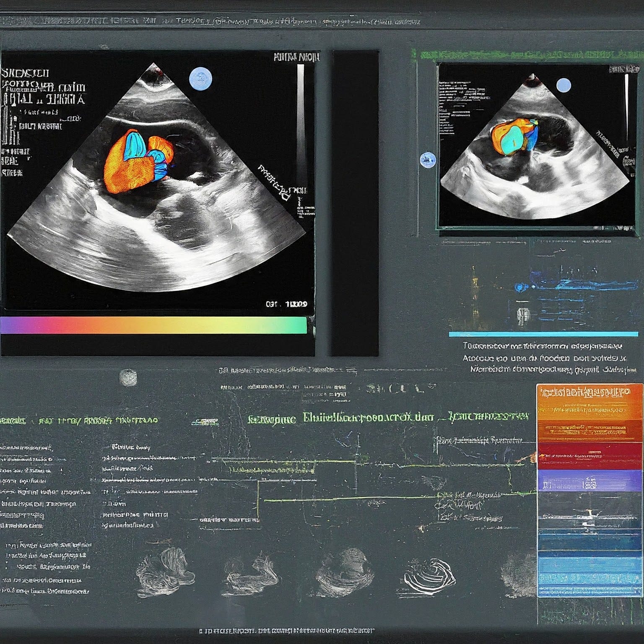Select red band in color panel
Screen dimensions: 644x644
[589, 455]
